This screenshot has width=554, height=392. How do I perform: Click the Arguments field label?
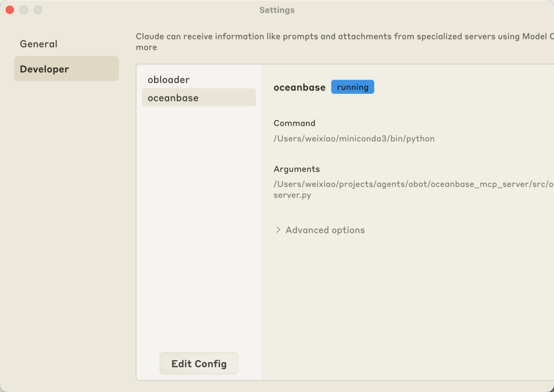(x=296, y=169)
